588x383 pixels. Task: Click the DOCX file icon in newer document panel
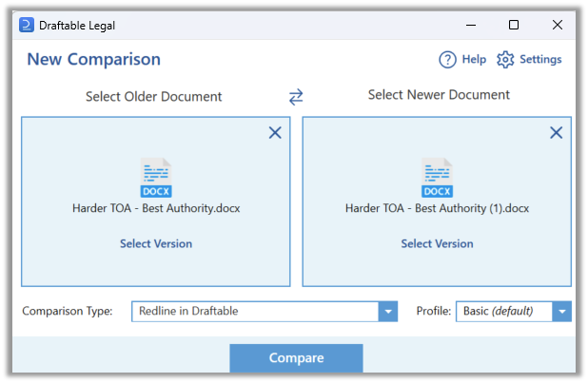pos(437,178)
